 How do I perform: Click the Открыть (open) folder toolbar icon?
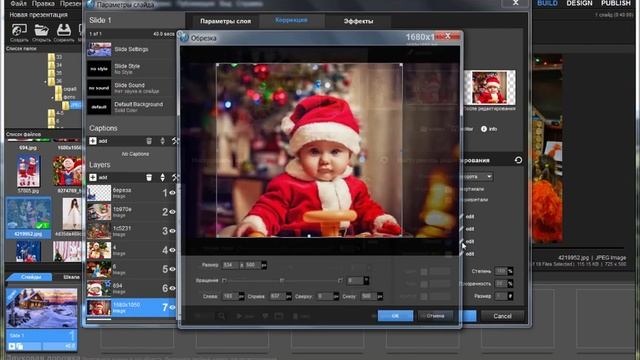41,31
